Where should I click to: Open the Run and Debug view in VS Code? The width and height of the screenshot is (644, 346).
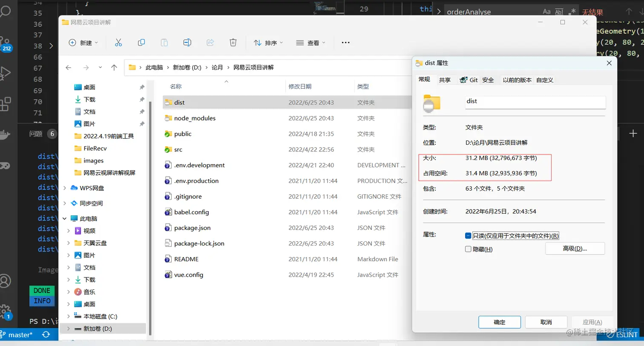[x=5, y=74]
